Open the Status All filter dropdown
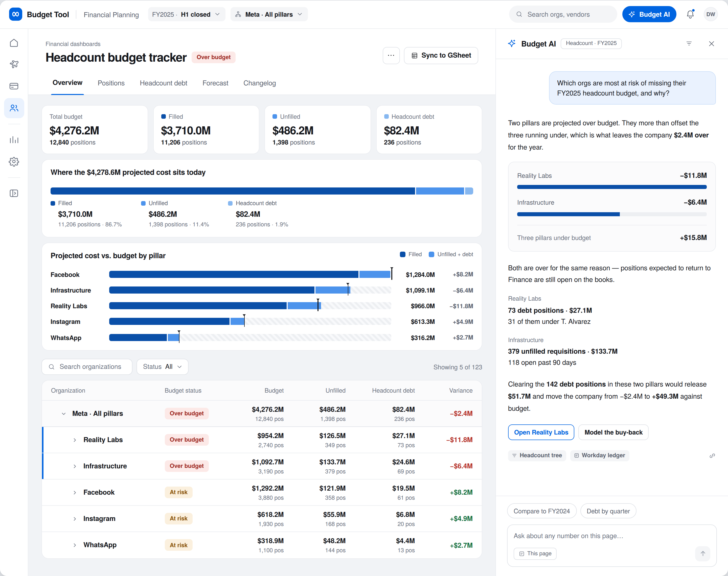The height and width of the screenshot is (576, 728). pos(162,367)
